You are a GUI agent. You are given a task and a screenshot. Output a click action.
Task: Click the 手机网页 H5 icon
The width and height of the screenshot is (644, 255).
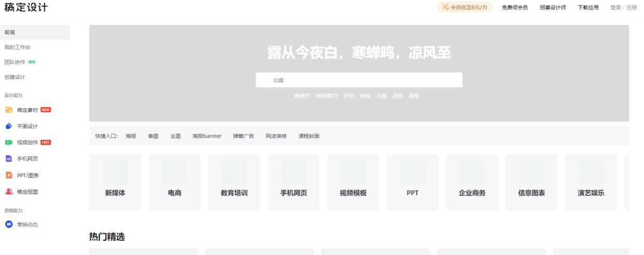pos(8,159)
